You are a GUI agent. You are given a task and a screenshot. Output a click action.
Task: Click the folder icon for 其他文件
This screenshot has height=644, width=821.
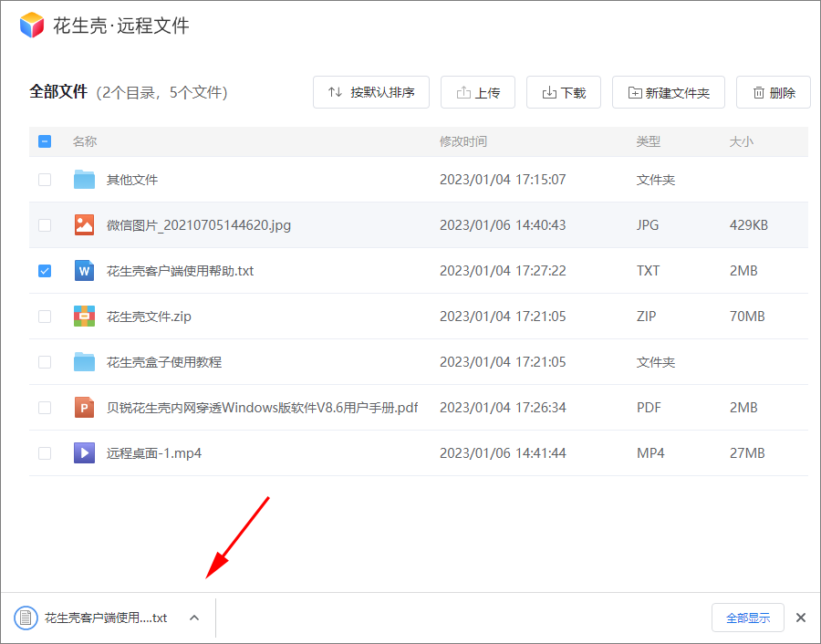pyautogui.click(x=84, y=180)
